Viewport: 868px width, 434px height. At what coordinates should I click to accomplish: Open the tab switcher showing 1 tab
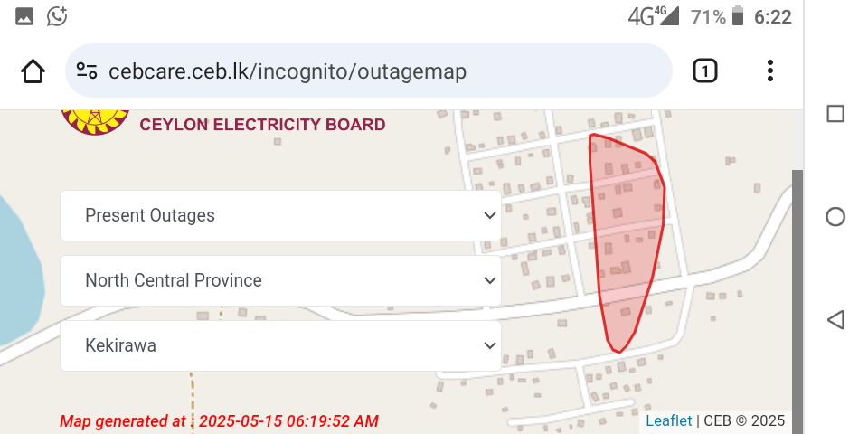coord(704,71)
